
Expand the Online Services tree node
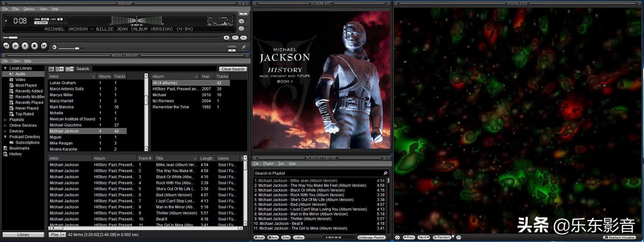(x=5, y=125)
